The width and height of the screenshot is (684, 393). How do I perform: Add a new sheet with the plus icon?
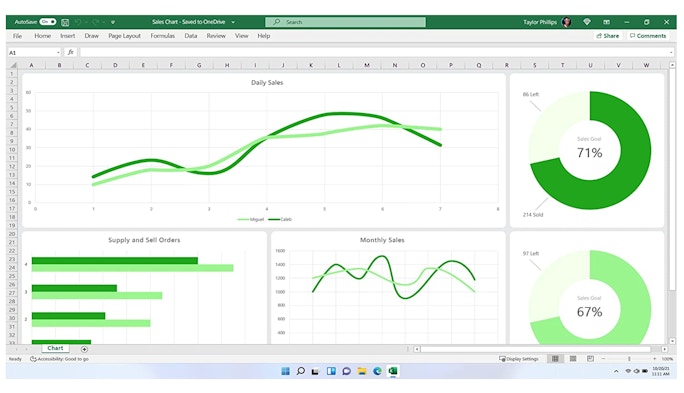point(84,349)
